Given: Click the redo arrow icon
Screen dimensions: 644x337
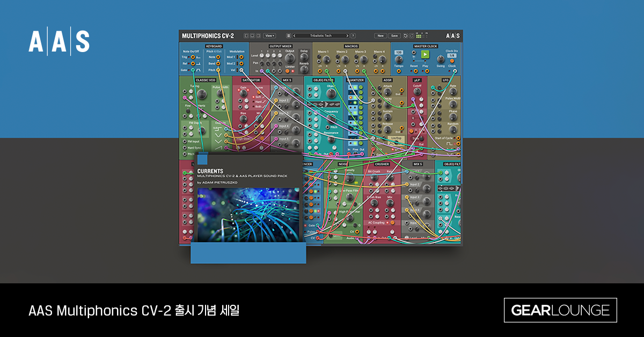Looking at the screenshot, I should pyautogui.click(x=412, y=36).
